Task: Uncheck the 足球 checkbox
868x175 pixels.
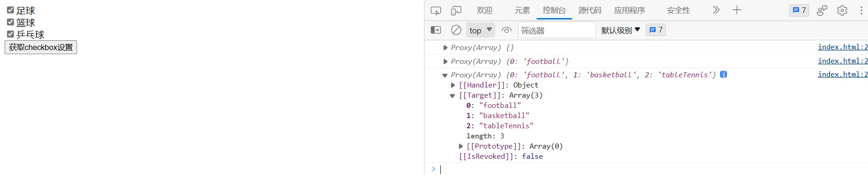Action: click(x=10, y=10)
